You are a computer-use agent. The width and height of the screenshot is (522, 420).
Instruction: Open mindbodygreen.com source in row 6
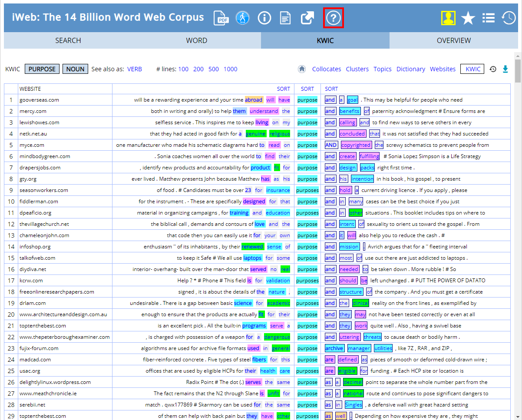(x=45, y=156)
